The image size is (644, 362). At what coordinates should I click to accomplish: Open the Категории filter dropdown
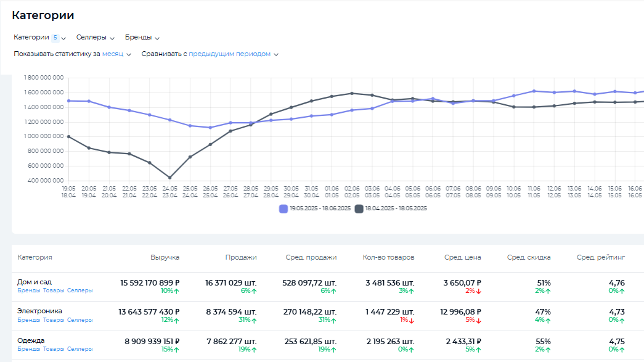[39, 38]
